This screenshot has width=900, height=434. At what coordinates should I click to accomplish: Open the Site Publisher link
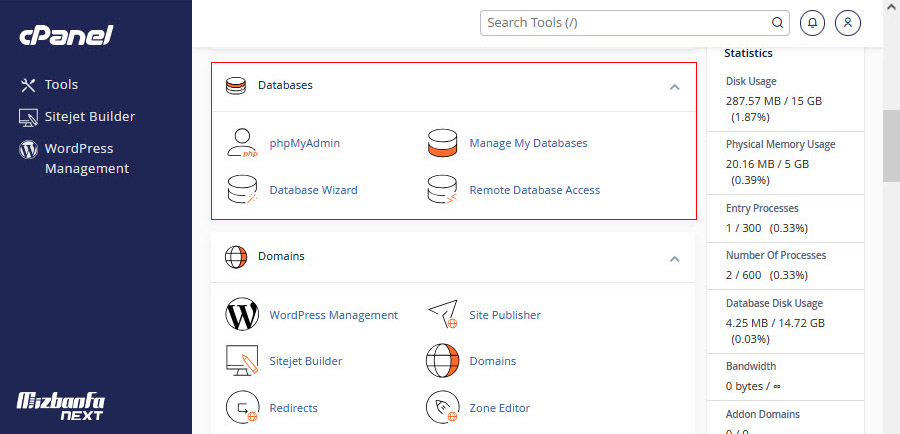tap(505, 315)
